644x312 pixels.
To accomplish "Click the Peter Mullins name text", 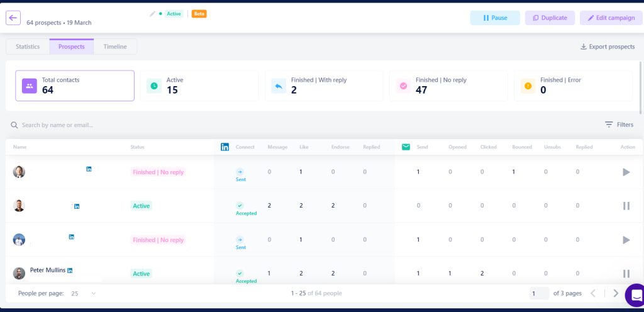I will (x=48, y=270).
